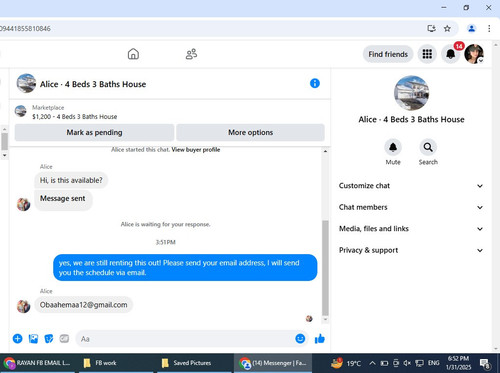
Task: Click the chat scrollbar down arrow
Action: (325, 319)
